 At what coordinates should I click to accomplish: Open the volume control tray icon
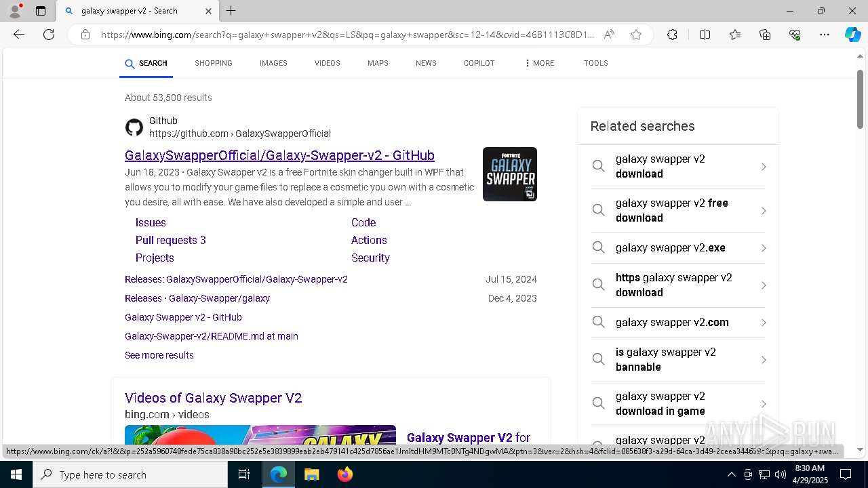point(781,474)
